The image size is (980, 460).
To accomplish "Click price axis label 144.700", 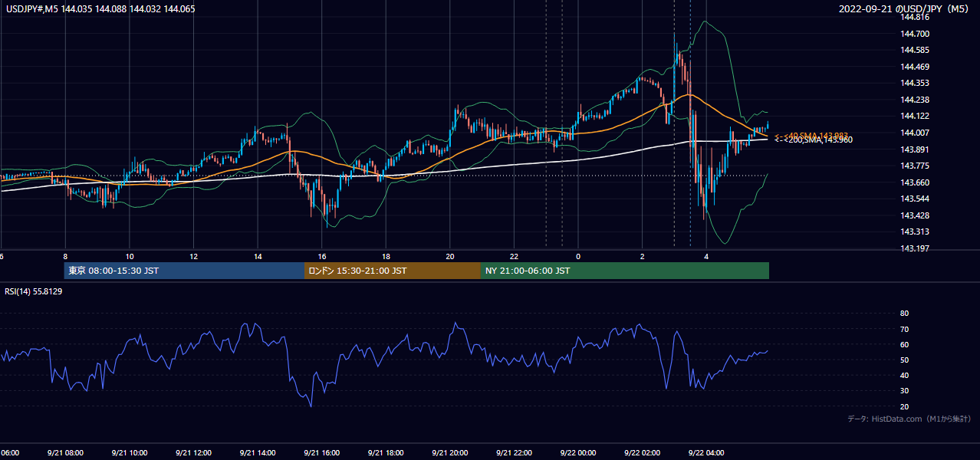I will [914, 34].
